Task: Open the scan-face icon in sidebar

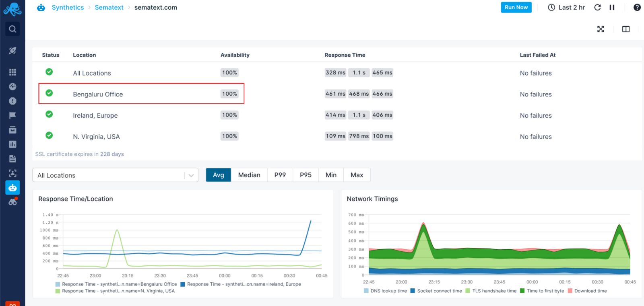Action: (12, 173)
